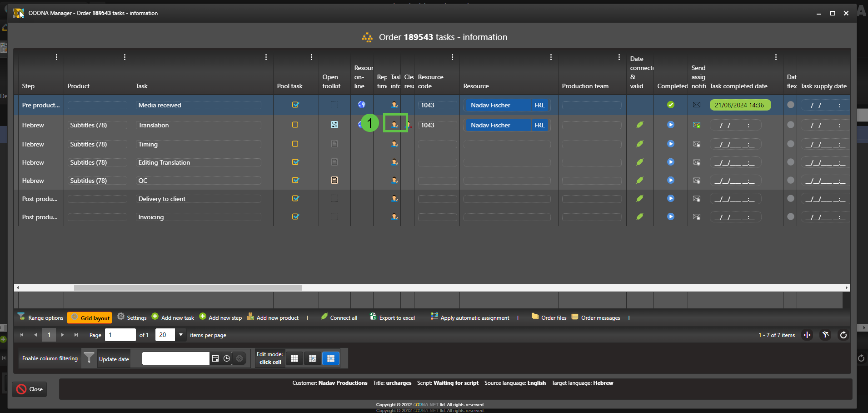
Task: Check the Pool task box for Translation
Action: coord(295,125)
